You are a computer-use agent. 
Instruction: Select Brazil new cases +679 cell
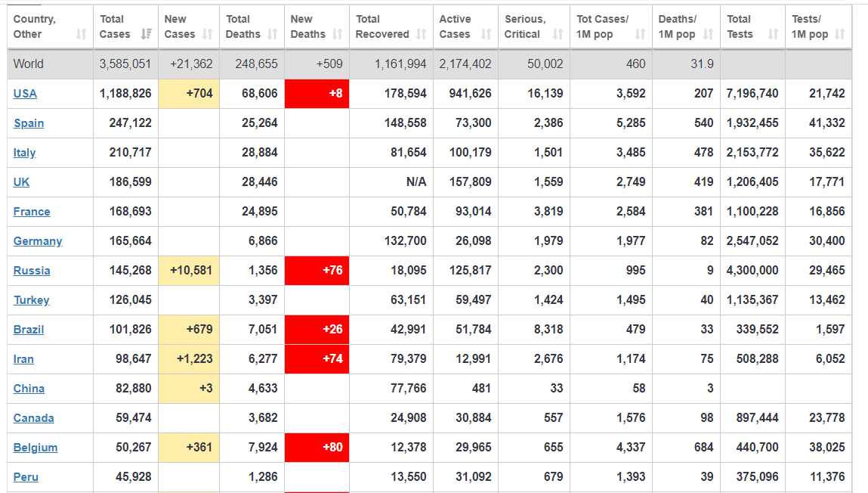coord(189,330)
